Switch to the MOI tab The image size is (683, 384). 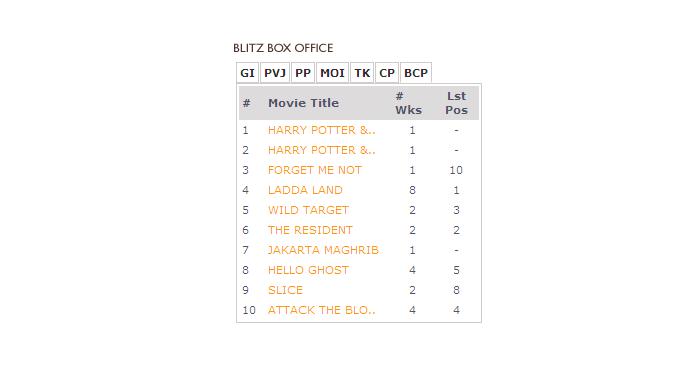332,73
